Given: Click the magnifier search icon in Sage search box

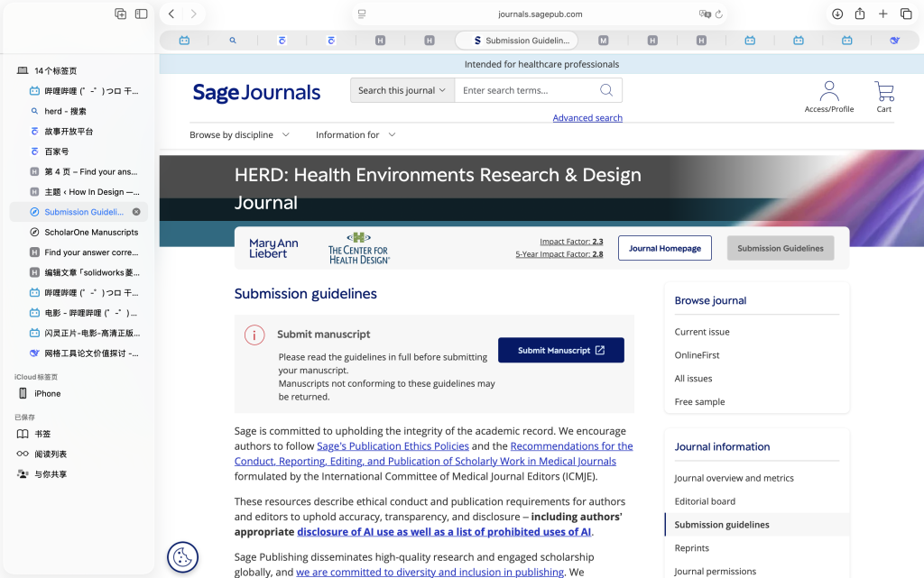Looking at the screenshot, I should click(x=606, y=90).
